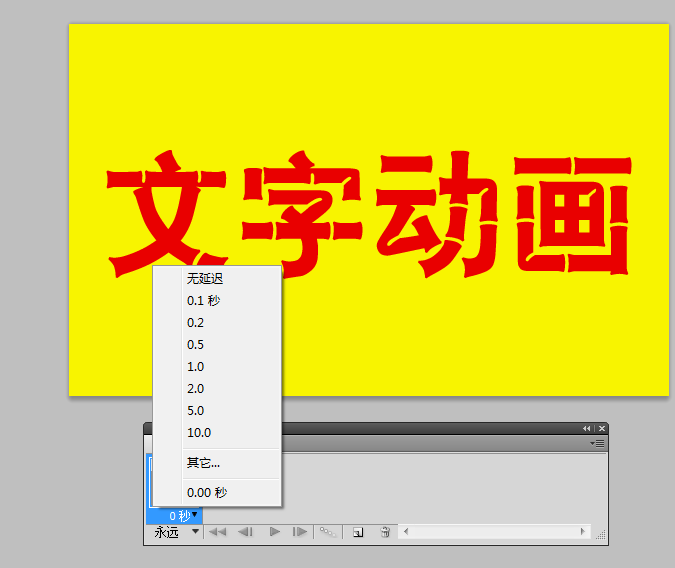The image size is (675, 568).
Task: Open the animation panel flyout menu
Action: coord(598,443)
